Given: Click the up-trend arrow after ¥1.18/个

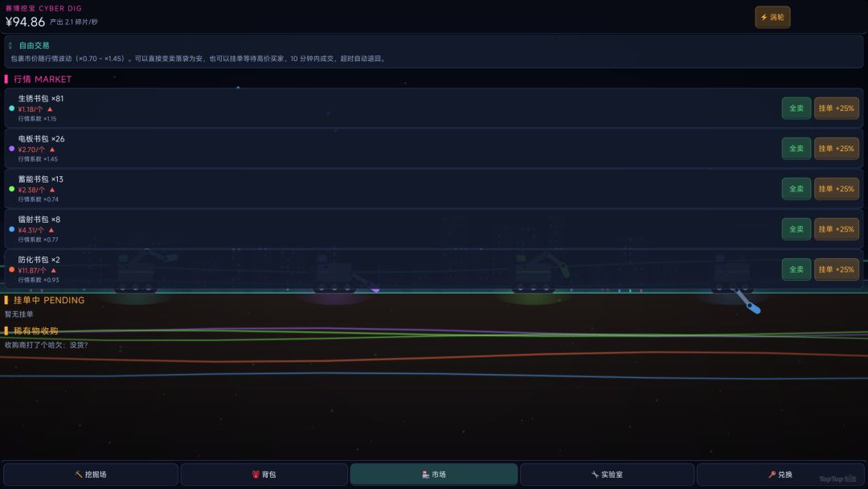Looking at the screenshot, I should (50, 109).
